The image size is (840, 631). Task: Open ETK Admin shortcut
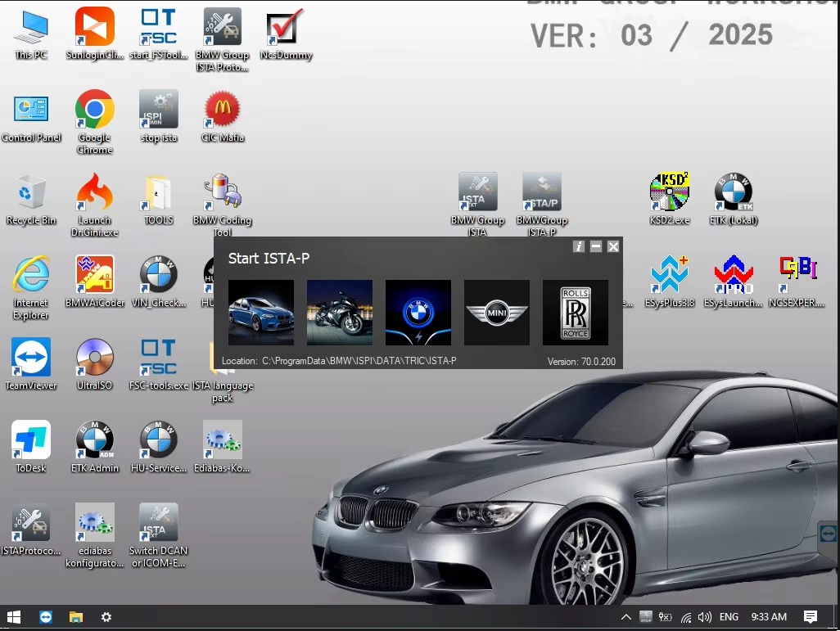click(94, 448)
